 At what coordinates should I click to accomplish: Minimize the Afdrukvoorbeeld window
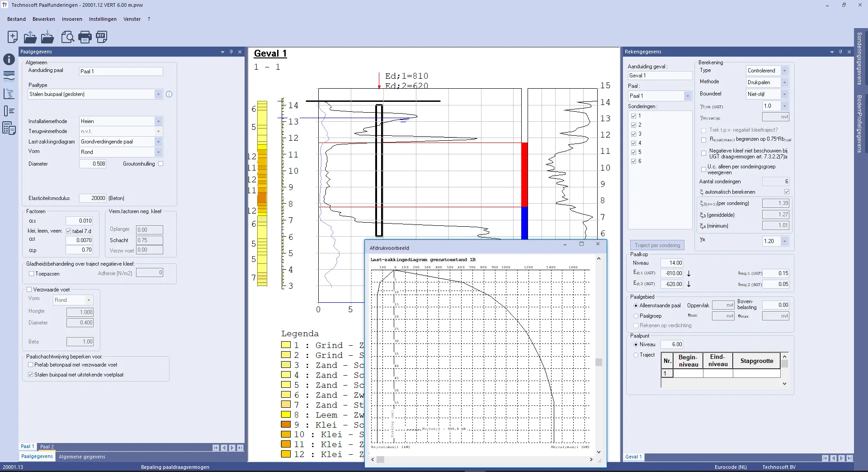pos(565,244)
